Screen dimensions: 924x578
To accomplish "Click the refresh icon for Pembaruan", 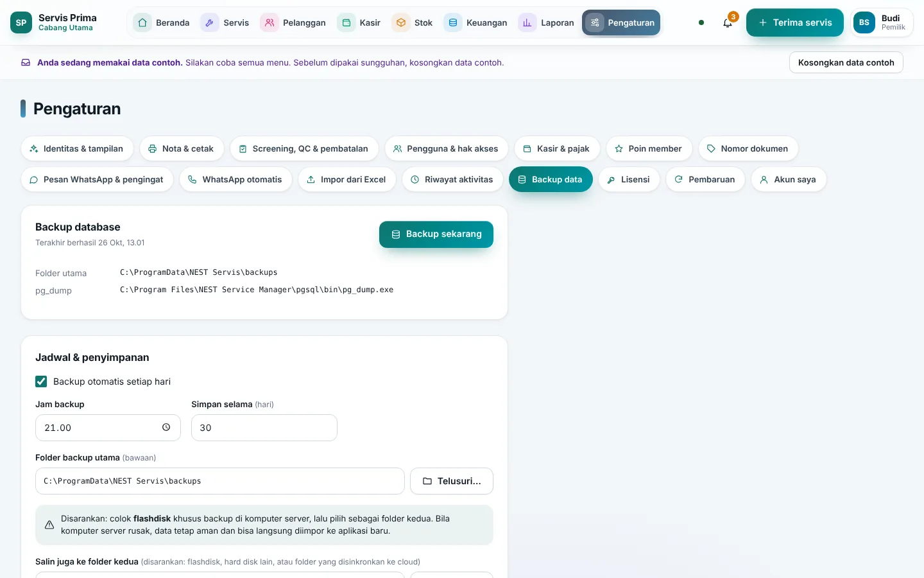I will [679, 180].
